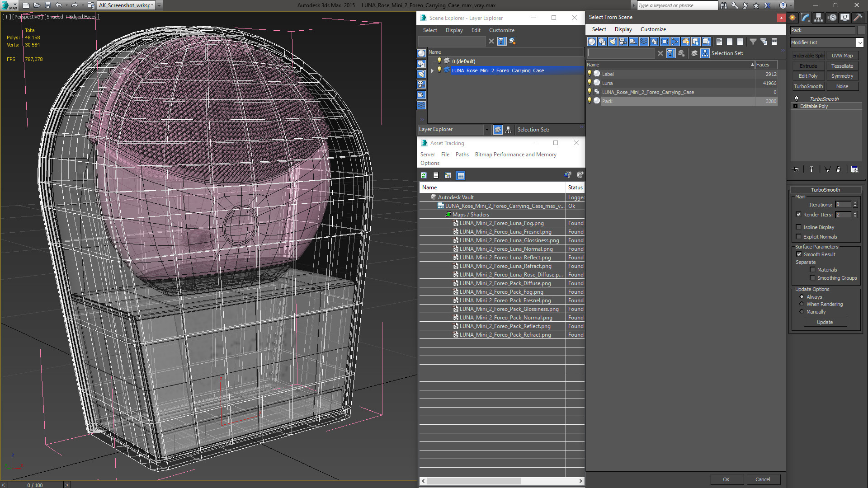Open the Modifier List dropdown
Screen dimensions: 868x488
[x=859, y=42]
